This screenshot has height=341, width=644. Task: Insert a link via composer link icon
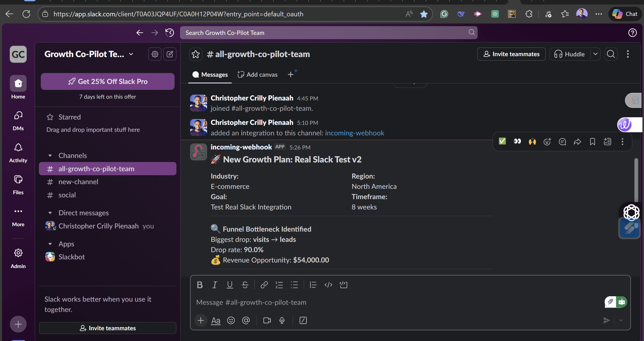[264, 285]
